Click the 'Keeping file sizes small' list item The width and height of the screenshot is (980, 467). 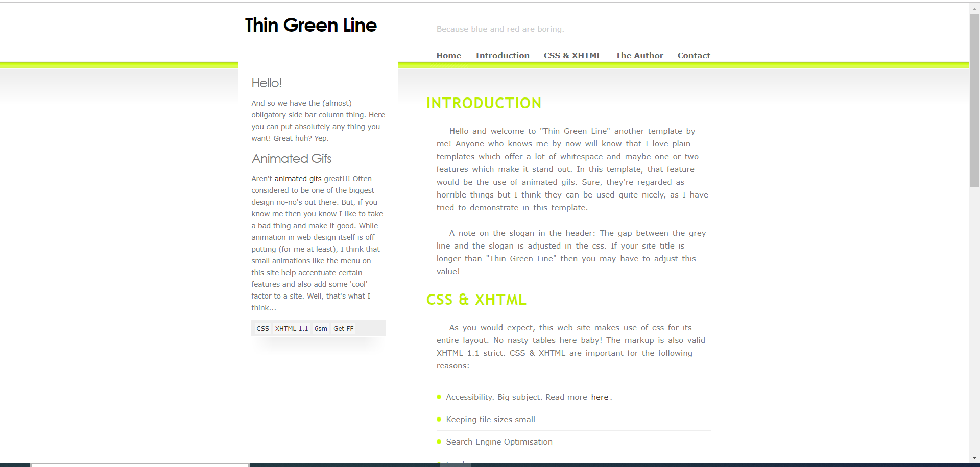coord(490,420)
